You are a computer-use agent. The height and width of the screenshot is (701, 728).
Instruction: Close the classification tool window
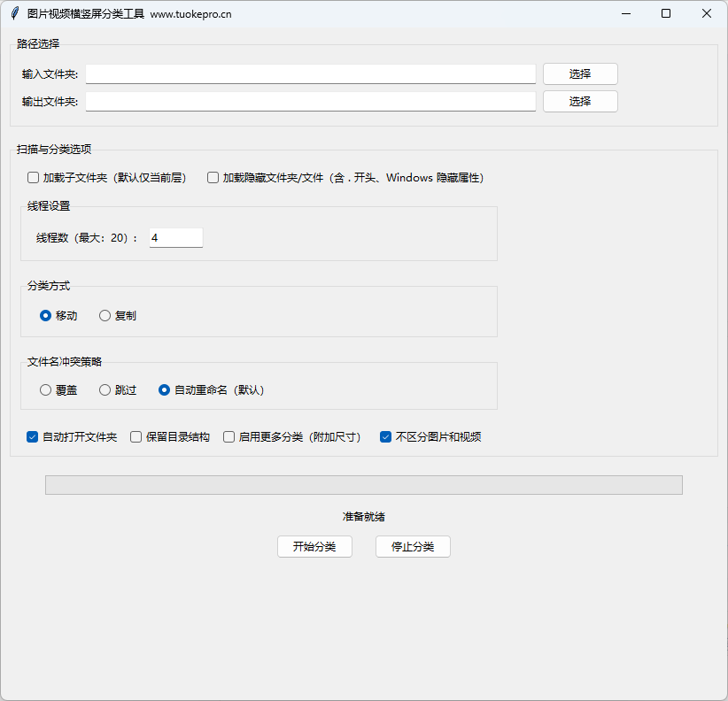[706, 13]
